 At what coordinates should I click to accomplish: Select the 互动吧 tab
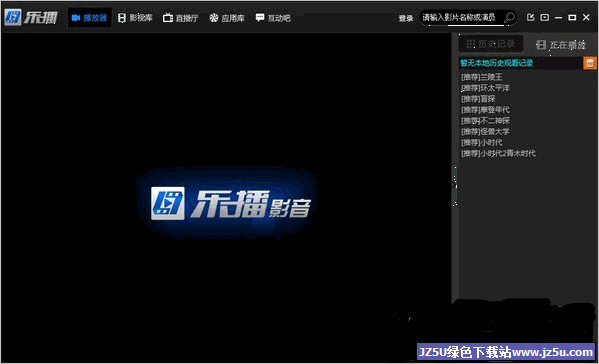click(x=273, y=18)
